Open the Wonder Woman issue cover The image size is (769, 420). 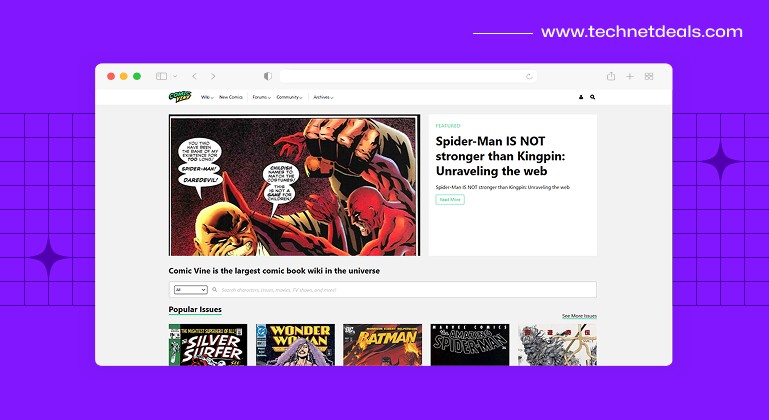(x=295, y=344)
